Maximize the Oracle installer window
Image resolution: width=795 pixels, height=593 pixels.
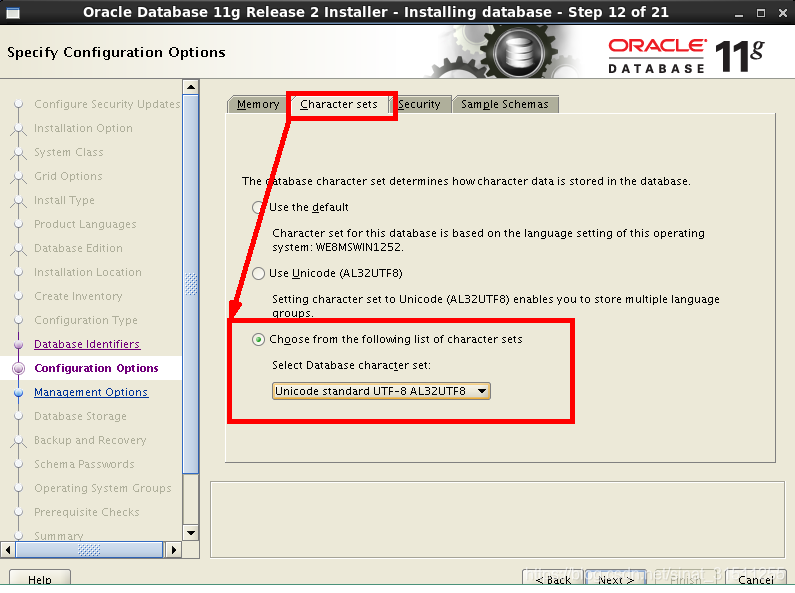761,13
